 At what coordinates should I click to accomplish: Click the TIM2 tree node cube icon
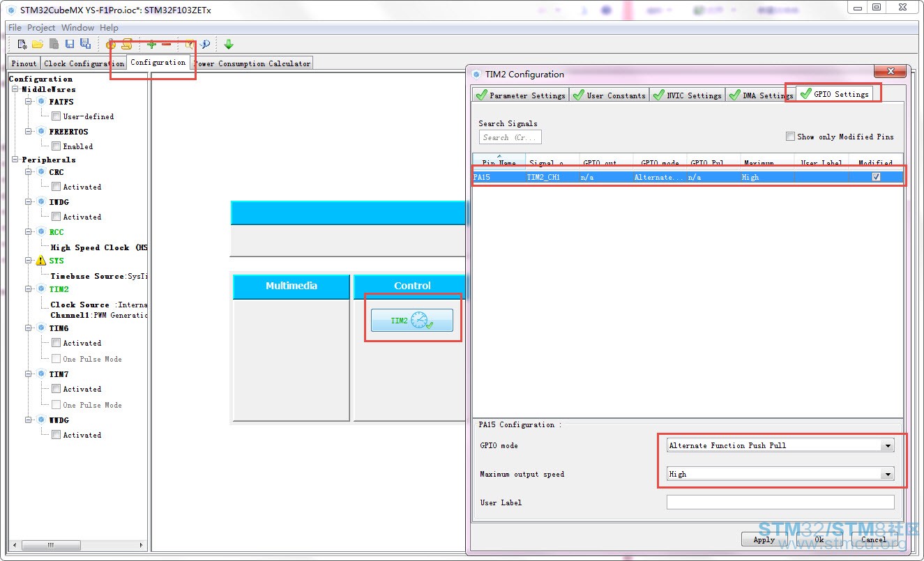(x=41, y=289)
